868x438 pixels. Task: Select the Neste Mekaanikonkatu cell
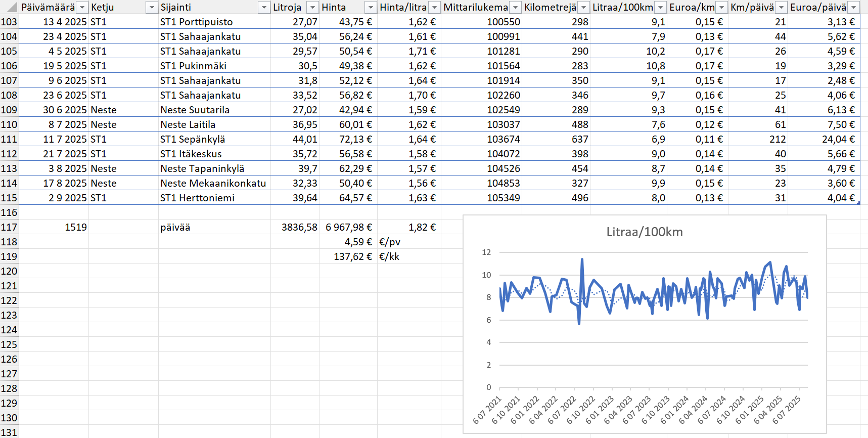tap(213, 183)
